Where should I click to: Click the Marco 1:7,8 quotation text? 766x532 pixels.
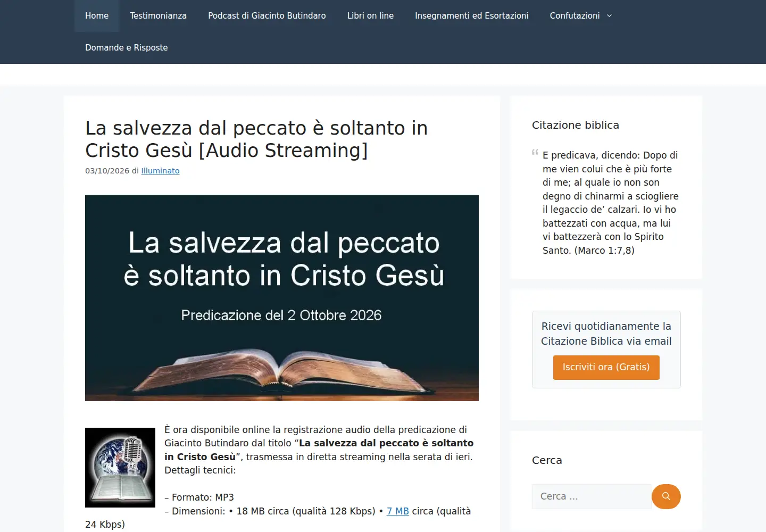(611, 203)
